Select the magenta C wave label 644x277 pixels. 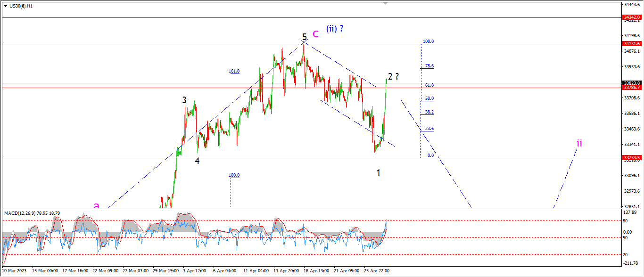coord(315,33)
